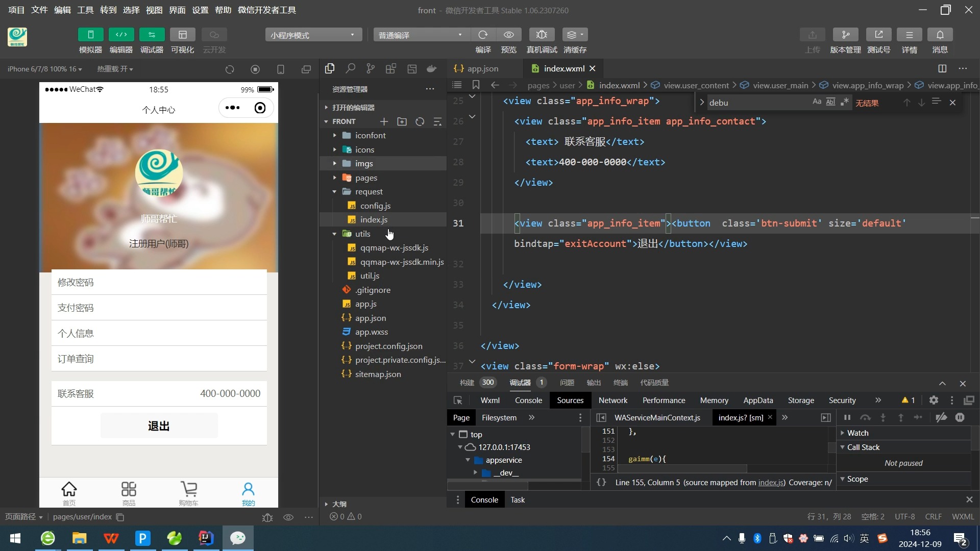The height and width of the screenshot is (551, 980).
Task: Click the simulator stop record icon
Action: click(255, 69)
